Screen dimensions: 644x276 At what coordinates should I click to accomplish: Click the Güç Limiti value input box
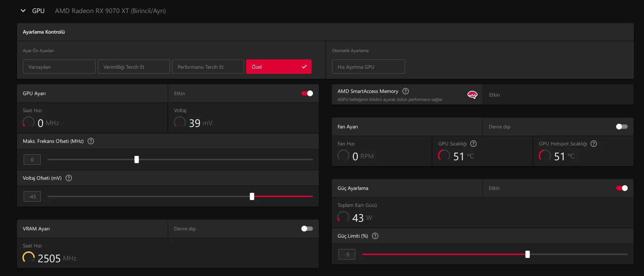click(x=347, y=255)
